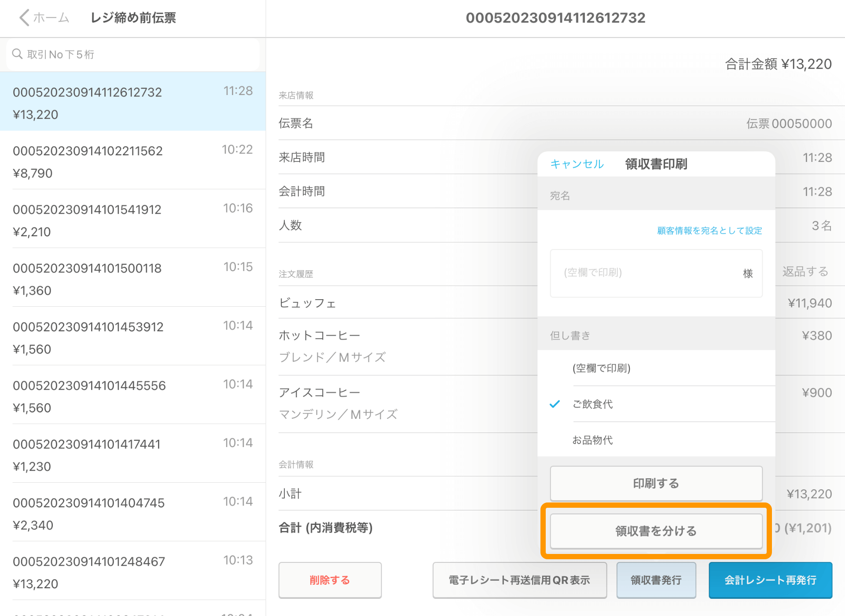Tap 返品する in the order history
845x616 pixels.
805,271
